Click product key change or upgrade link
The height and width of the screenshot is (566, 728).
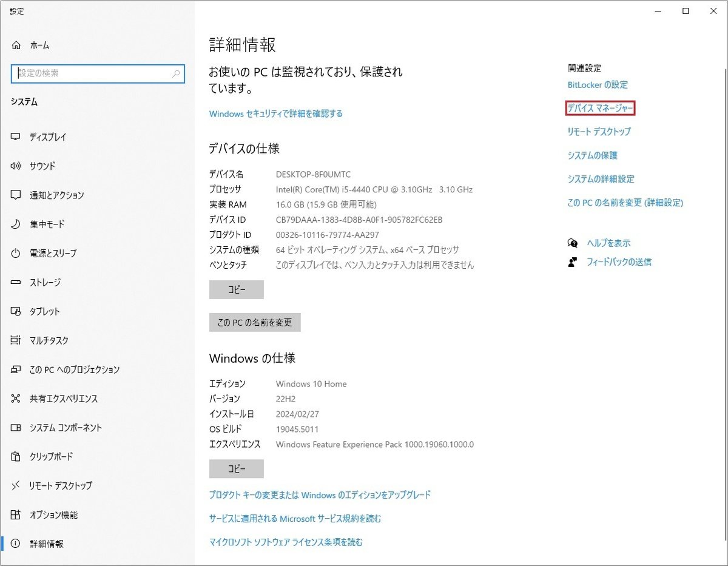(320, 495)
